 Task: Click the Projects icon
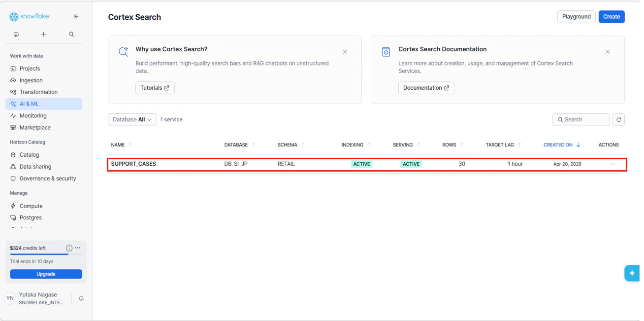click(x=13, y=69)
